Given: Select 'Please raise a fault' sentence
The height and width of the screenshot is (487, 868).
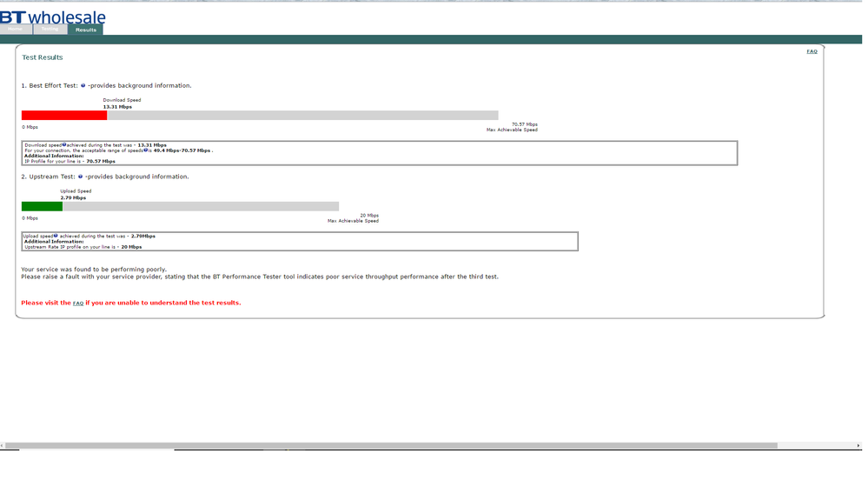Looking at the screenshot, I should [x=260, y=277].
